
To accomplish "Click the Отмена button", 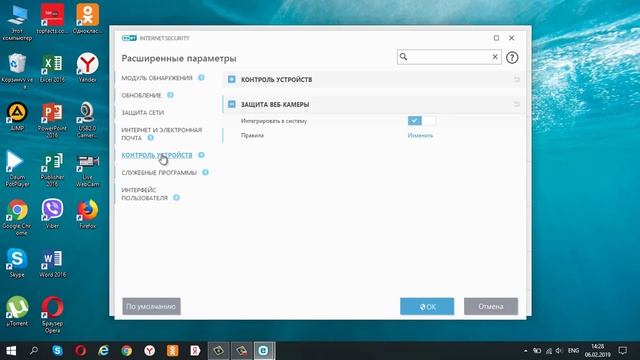I will click(491, 306).
